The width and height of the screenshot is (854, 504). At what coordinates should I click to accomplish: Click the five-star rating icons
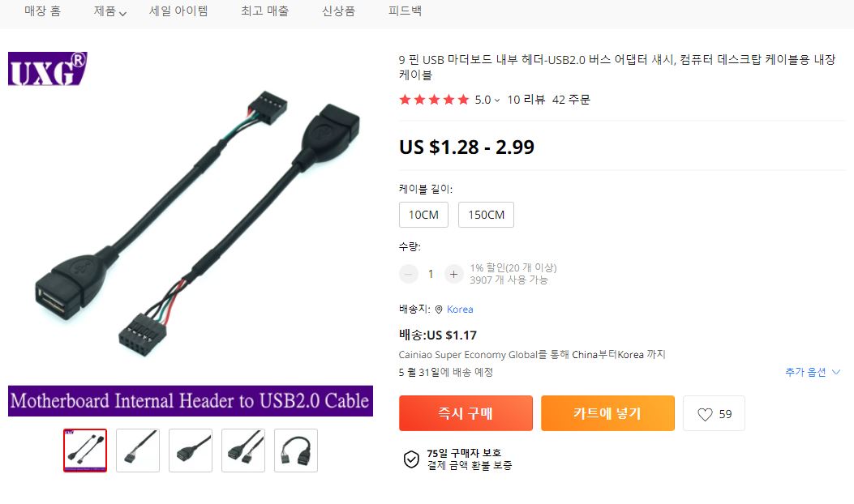tap(434, 100)
